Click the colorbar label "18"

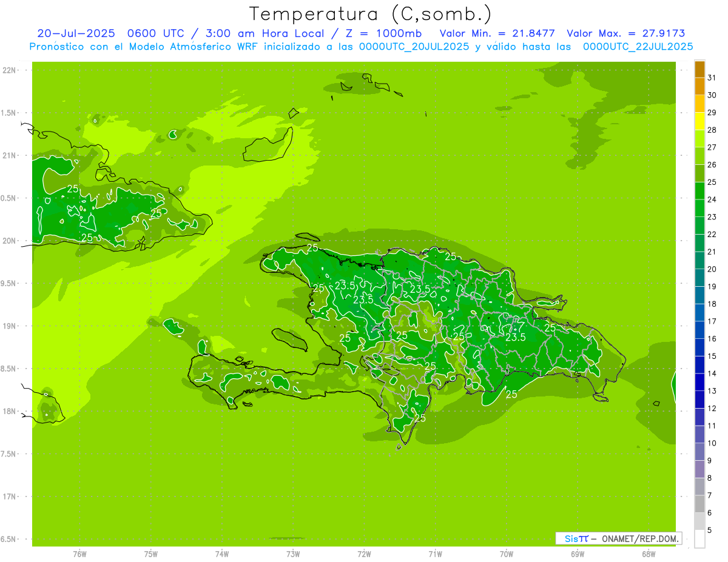tap(712, 304)
